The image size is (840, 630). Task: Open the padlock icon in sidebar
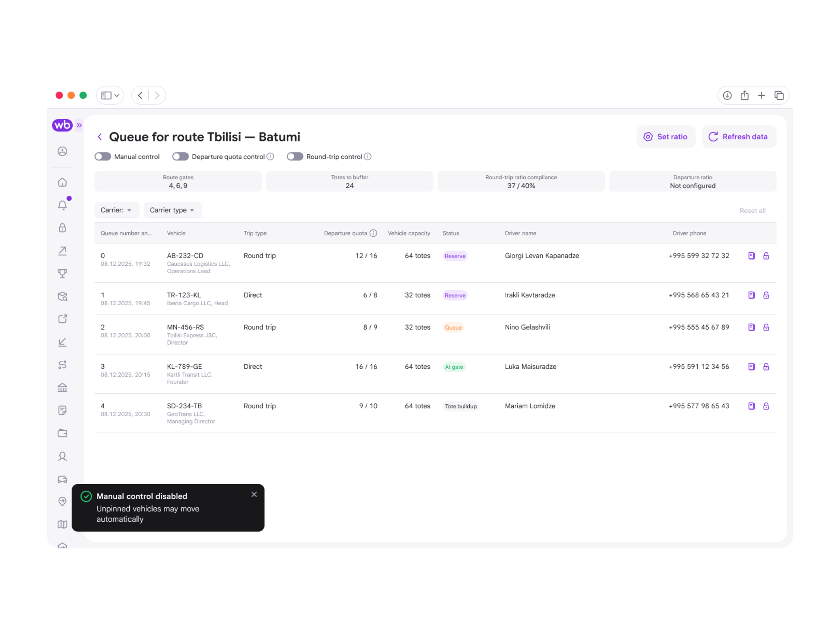pos(62,228)
